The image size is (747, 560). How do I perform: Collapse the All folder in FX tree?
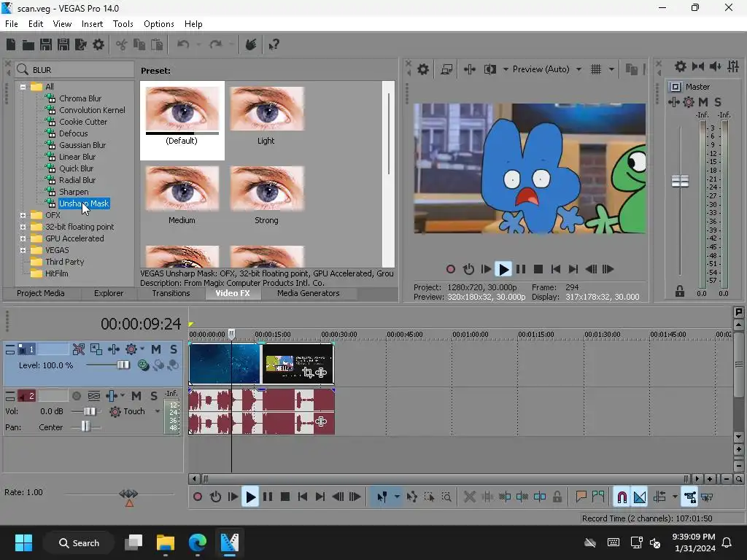[x=23, y=87]
